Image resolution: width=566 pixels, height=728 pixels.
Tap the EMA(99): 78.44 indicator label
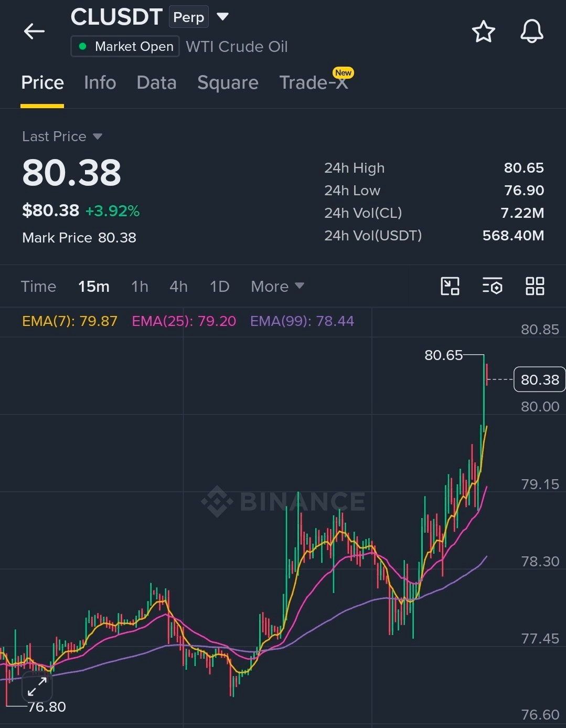point(302,321)
